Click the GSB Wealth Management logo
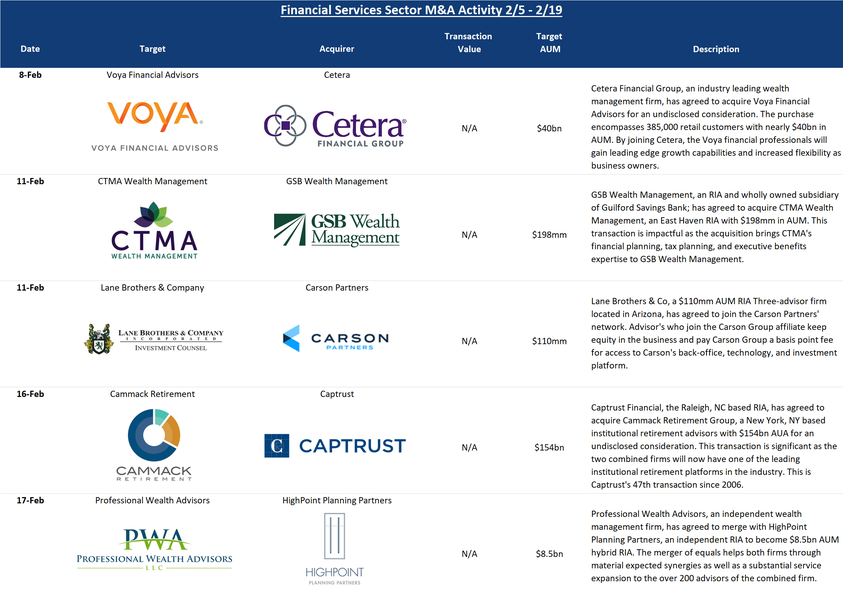 click(x=337, y=230)
